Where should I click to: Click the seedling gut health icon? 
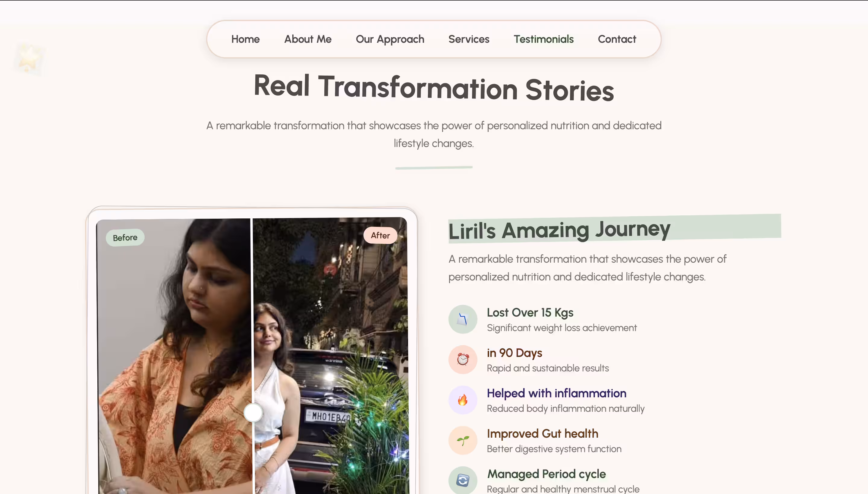click(463, 440)
